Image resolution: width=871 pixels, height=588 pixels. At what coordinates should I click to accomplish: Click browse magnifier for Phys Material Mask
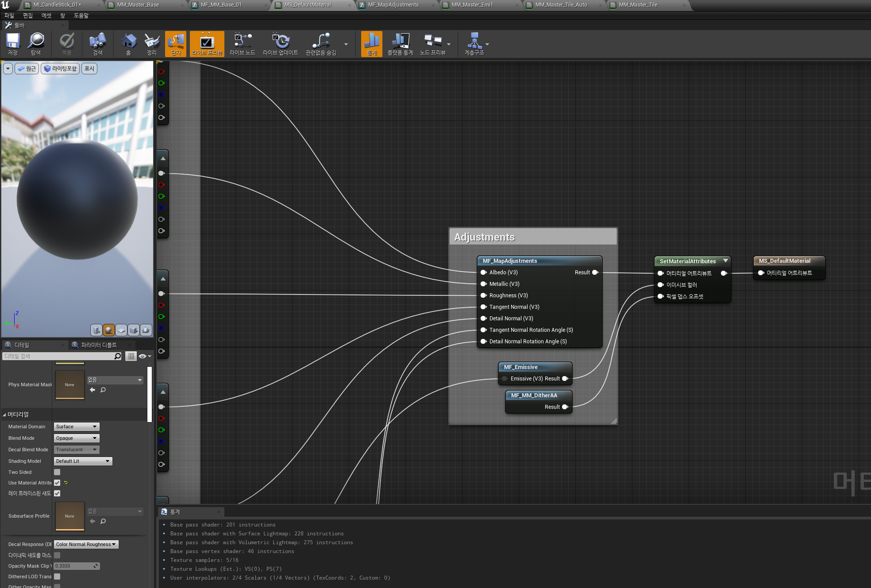tap(103, 390)
